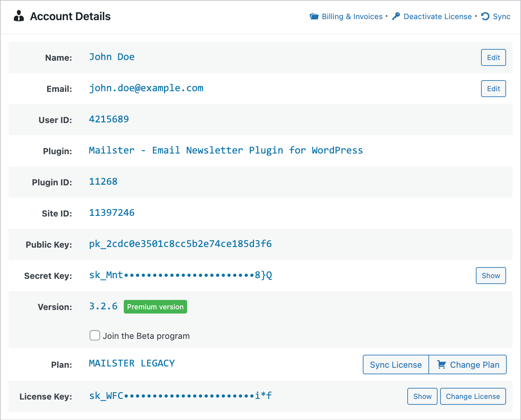Click Edit next to the Name field
Image resolution: width=521 pixels, height=420 pixels.
pos(493,57)
